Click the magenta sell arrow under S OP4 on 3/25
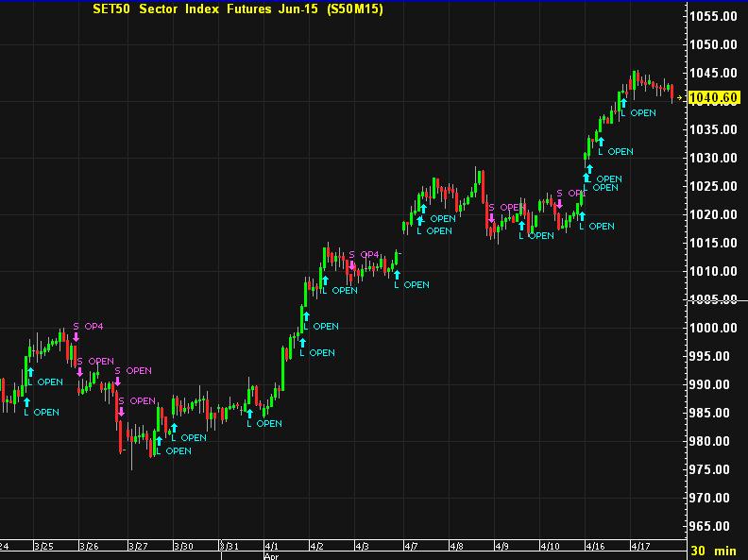 (x=76, y=336)
